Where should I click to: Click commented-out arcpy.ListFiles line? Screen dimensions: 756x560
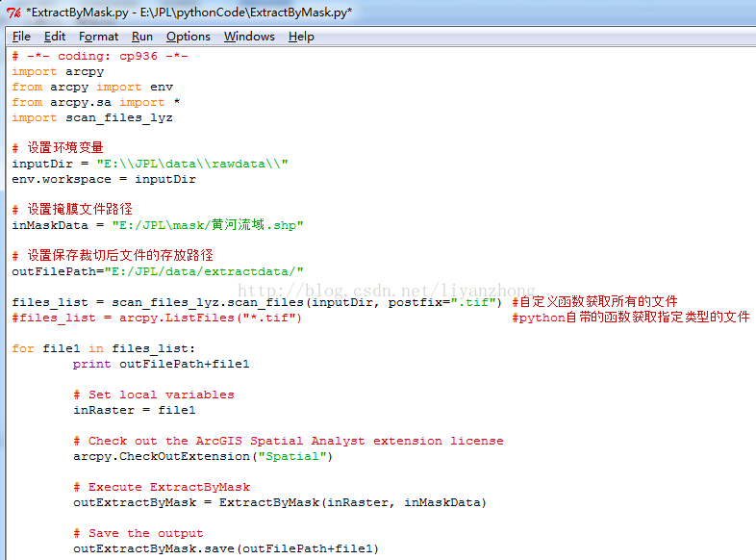pyautogui.click(x=157, y=318)
